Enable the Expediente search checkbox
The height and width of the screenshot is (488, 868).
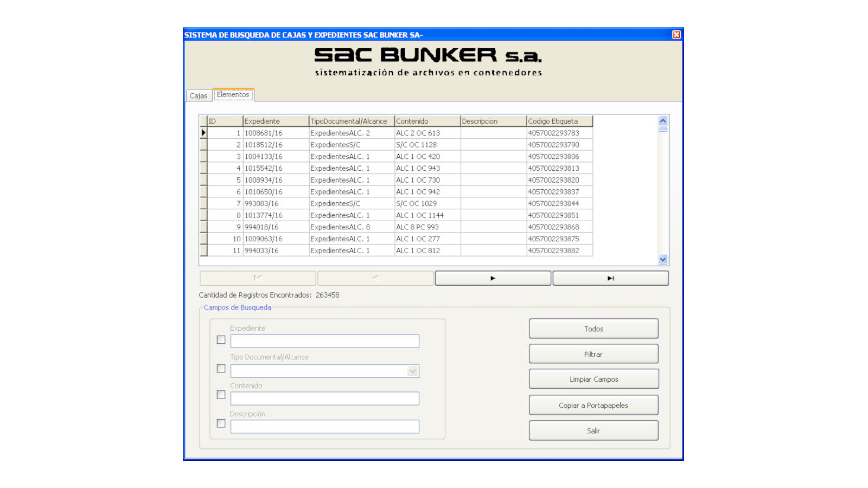coord(221,340)
